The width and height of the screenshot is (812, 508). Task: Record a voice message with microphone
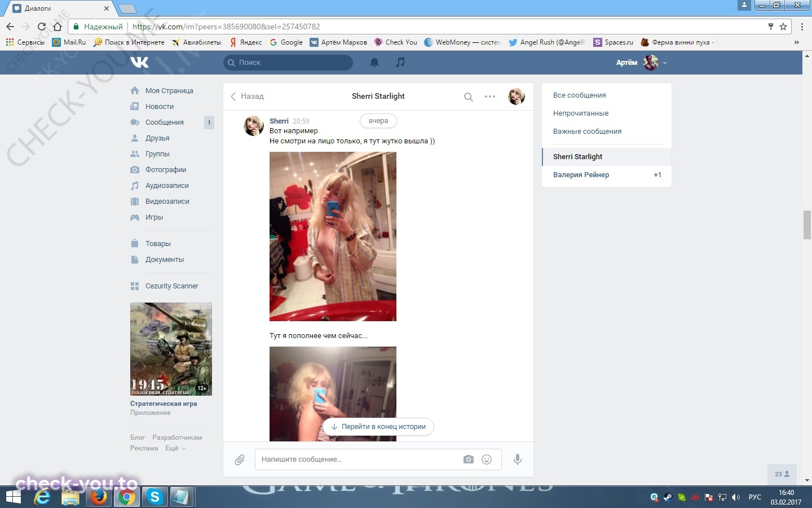(x=517, y=459)
